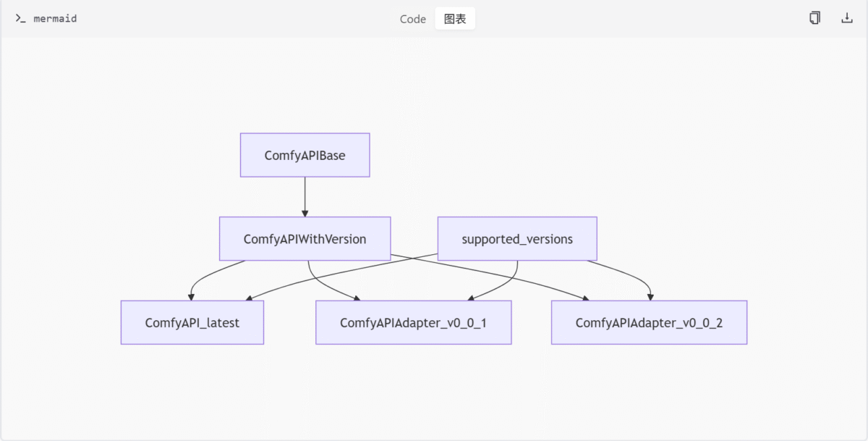
Task: Select the ComfyAPIBase node
Action: pos(305,155)
